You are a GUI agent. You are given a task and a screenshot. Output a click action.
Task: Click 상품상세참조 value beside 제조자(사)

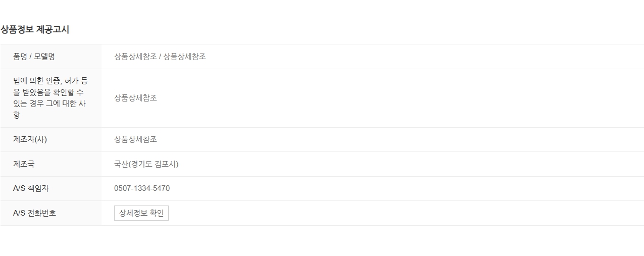(135, 139)
